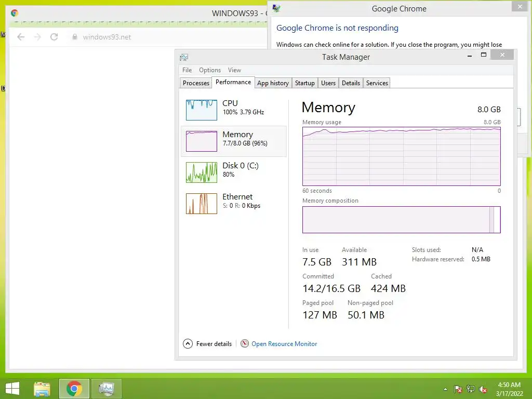Switch to the Startup tab
This screenshot has width=532, height=399.
[x=304, y=83]
